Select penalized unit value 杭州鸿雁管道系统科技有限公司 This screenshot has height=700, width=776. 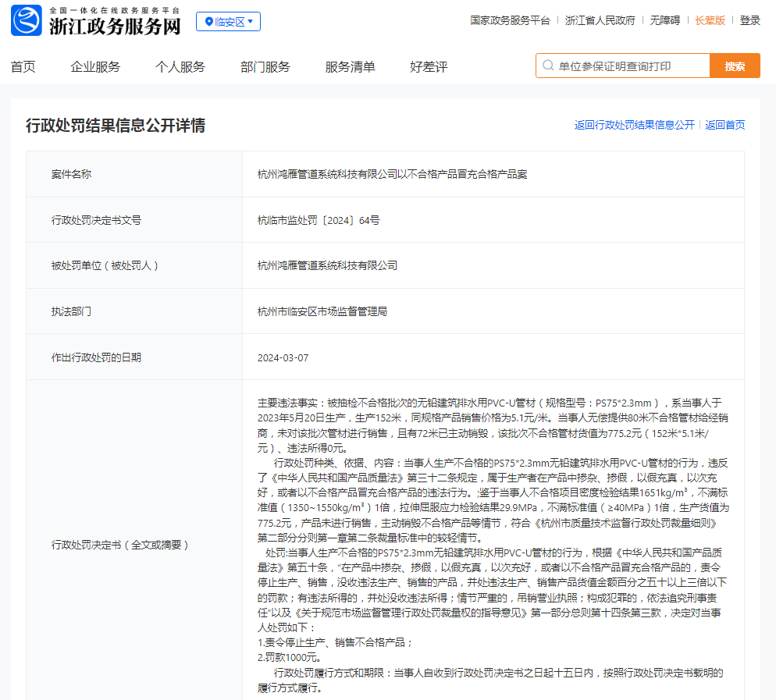coord(327,265)
